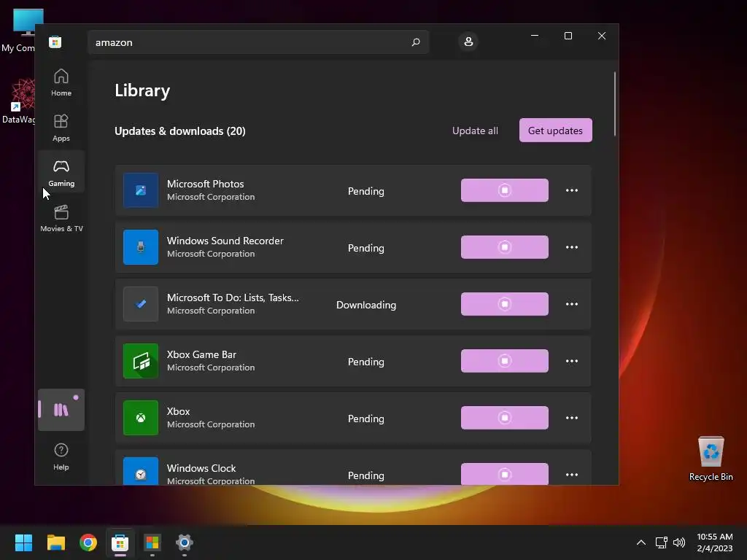Click the Library page scrollbar
This screenshot has height=560, width=747.
pyautogui.click(x=614, y=104)
